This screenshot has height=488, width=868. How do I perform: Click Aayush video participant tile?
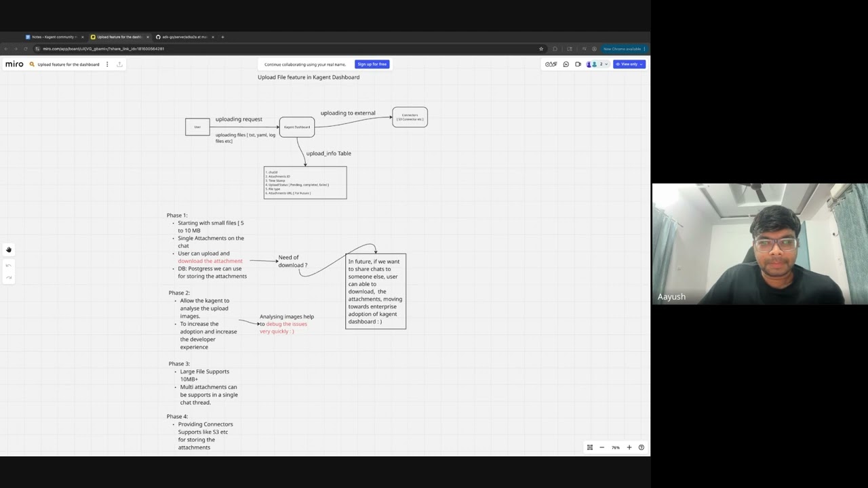click(759, 244)
